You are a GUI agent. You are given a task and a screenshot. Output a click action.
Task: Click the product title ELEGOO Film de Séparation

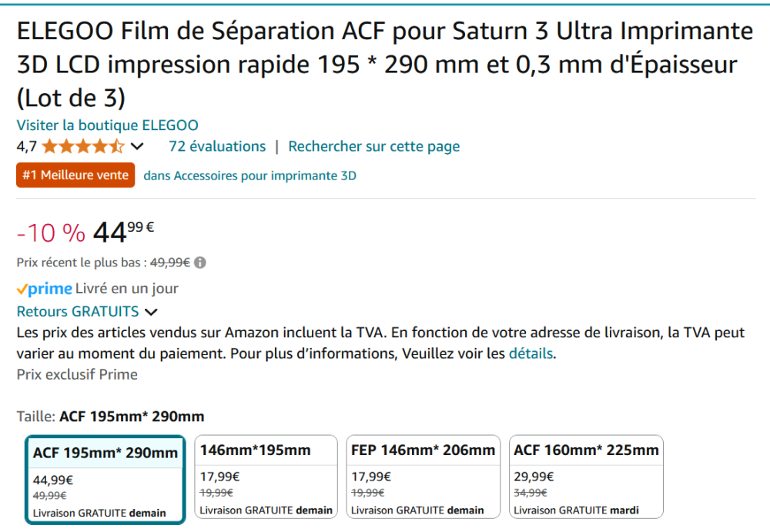pyautogui.click(x=384, y=65)
